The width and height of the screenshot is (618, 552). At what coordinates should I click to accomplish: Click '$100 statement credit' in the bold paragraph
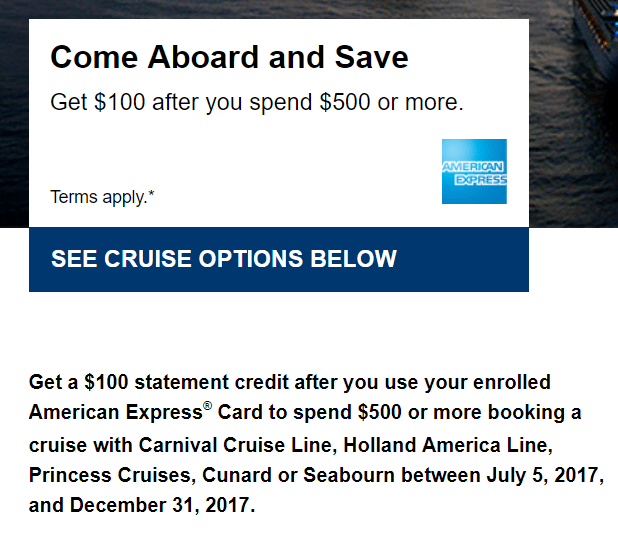[186, 382]
